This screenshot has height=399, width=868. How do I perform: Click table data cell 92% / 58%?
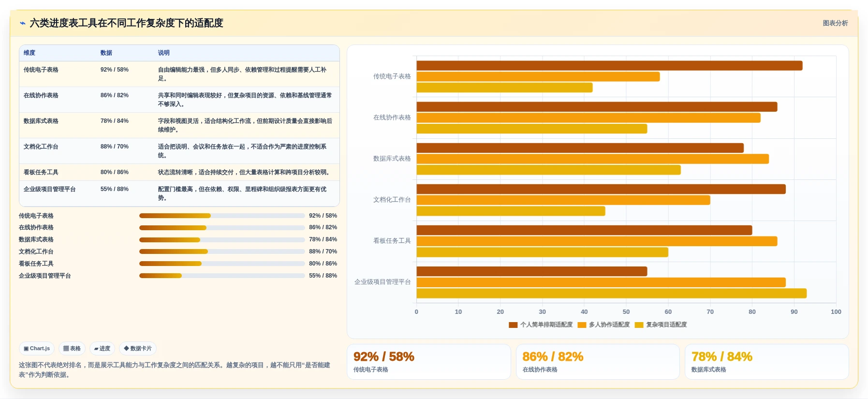click(115, 70)
